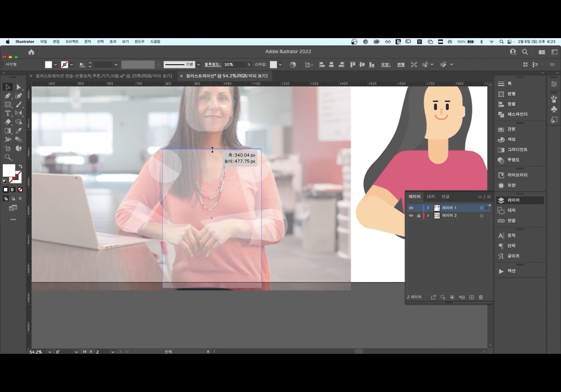
Task: Open zoom level dropdown at bottom
Action: point(49,352)
